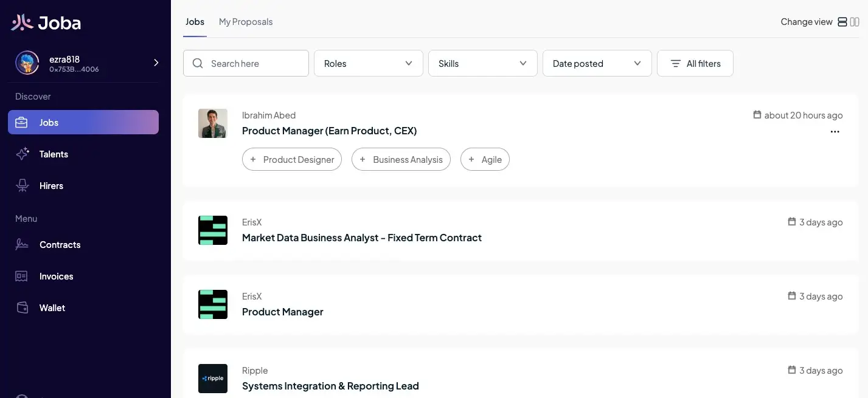This screenshot has width=868, height=398.
Task: Click the ezra818 profile avatar
Action: pos(27,63)
